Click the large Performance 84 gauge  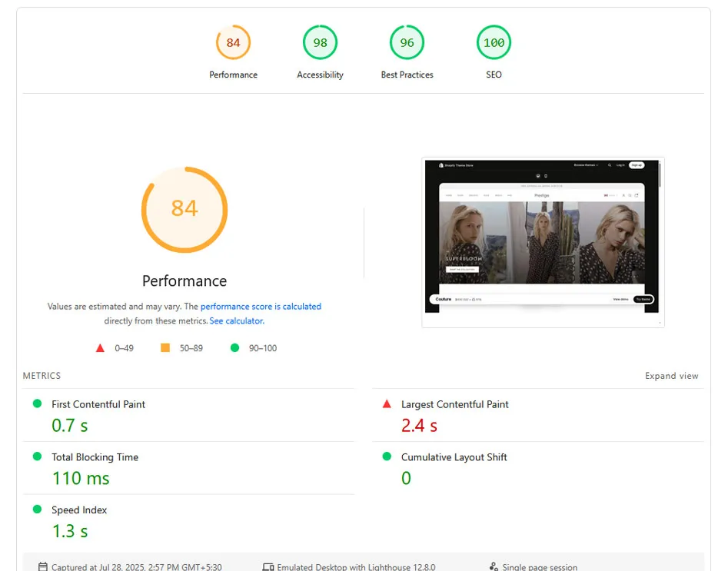point(184,209)
